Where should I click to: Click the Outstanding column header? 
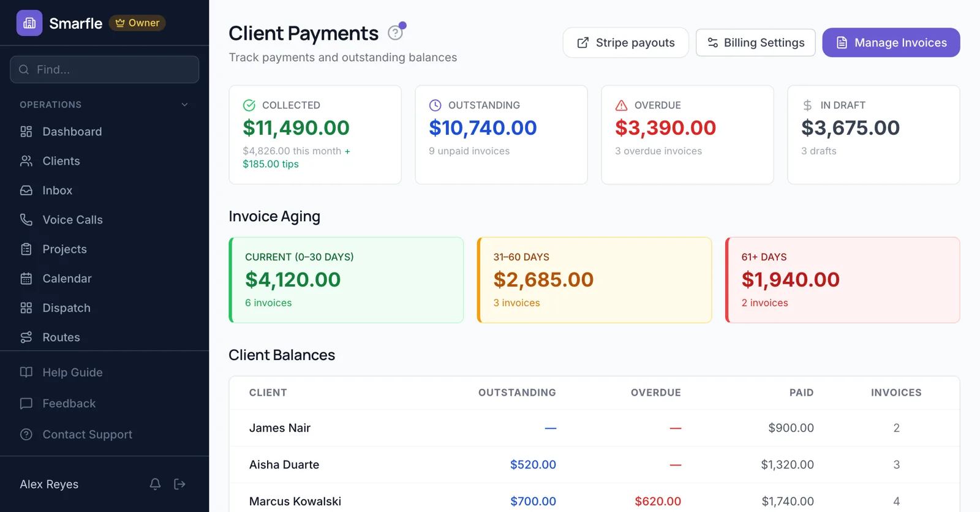517,393
